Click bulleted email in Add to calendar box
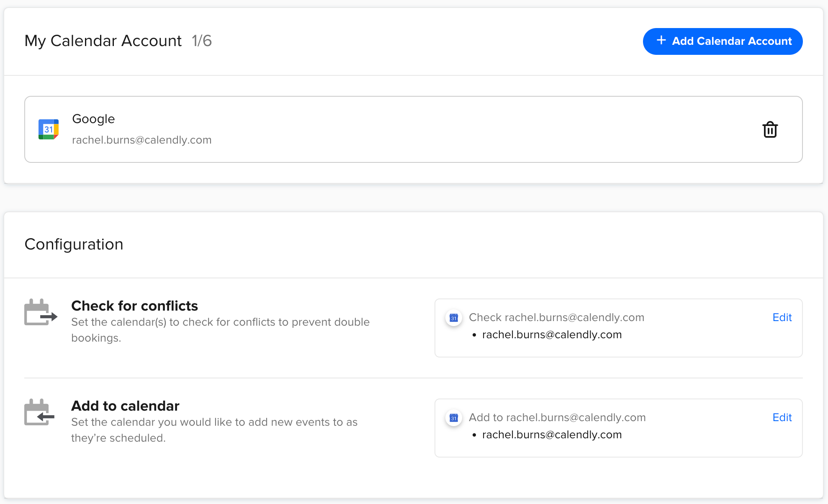The image size is (828, 504). click(552, 435)
